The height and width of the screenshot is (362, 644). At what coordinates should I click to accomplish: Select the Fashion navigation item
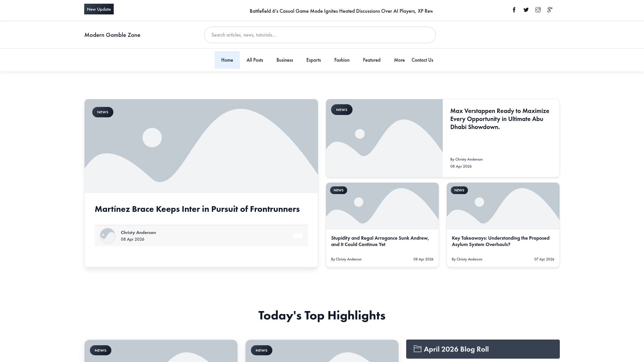point(342,60)
